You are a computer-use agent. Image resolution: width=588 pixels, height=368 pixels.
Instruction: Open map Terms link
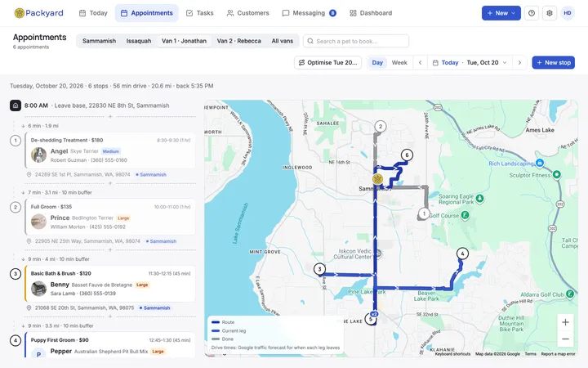click(x=530, y=354)
